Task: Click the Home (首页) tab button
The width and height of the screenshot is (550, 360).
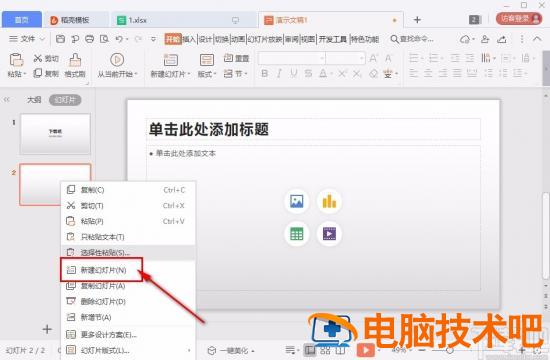Action: pyautogui.click(x=22, y=20)
